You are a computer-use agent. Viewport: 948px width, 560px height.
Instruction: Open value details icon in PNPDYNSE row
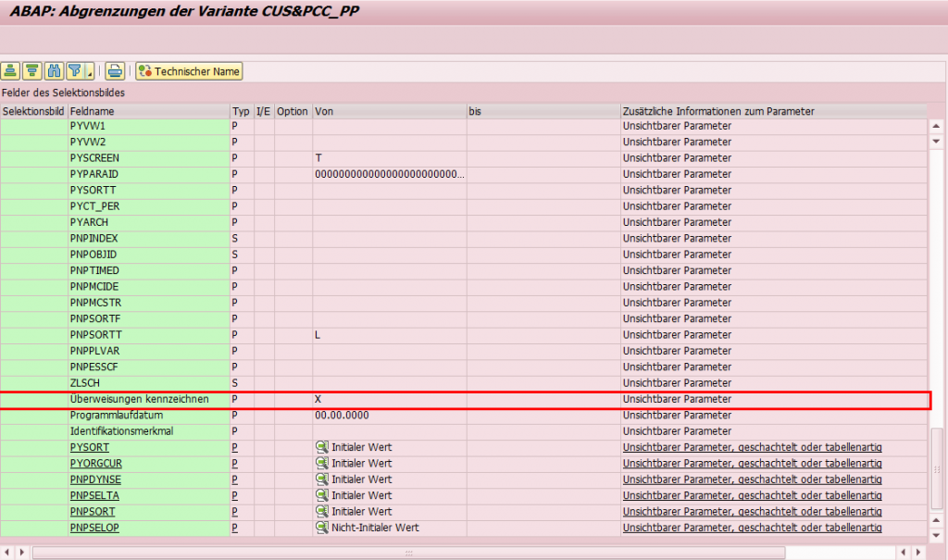tap(322, 479)
